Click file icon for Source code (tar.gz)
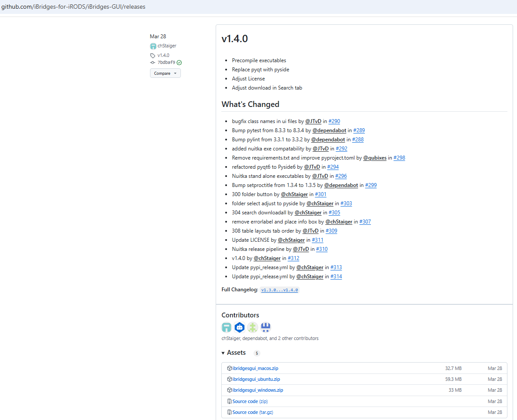This screenshot has width=517, height=420. point(230,412)
